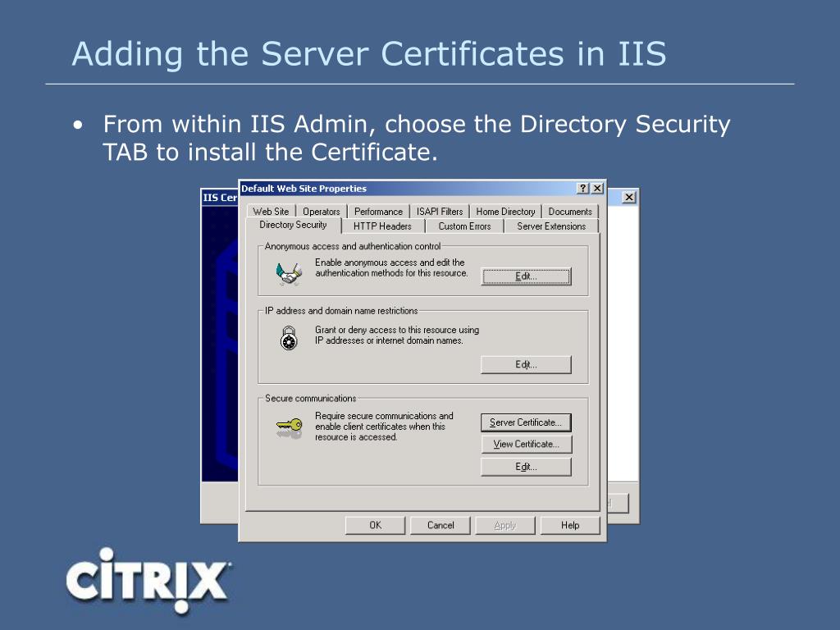
Task: Click the handshake icon for anonymous access
Action: coord(289,273)
